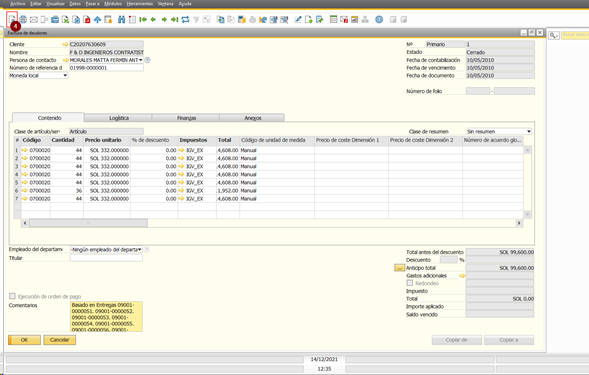Image resolution: width=589 pixels, height=375 pixels.
Task: Toggle Ejecución de orden de pago checkbox
Action: [x=12, y=296]
